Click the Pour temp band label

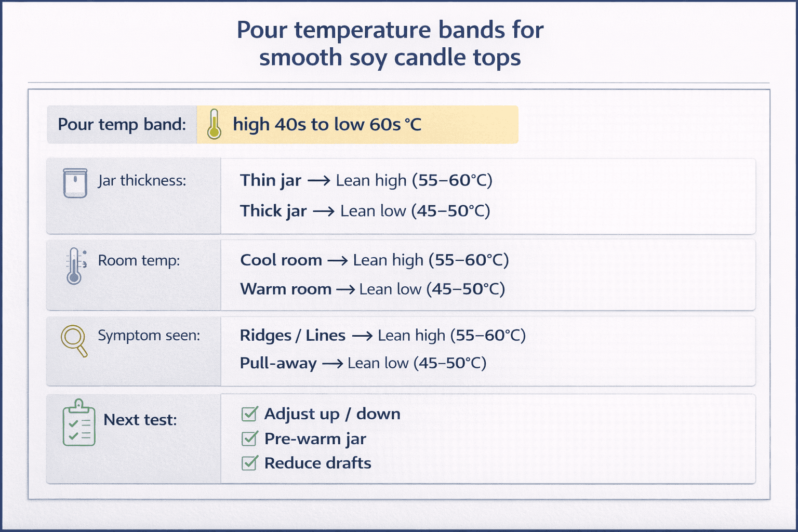coord(122,125)
